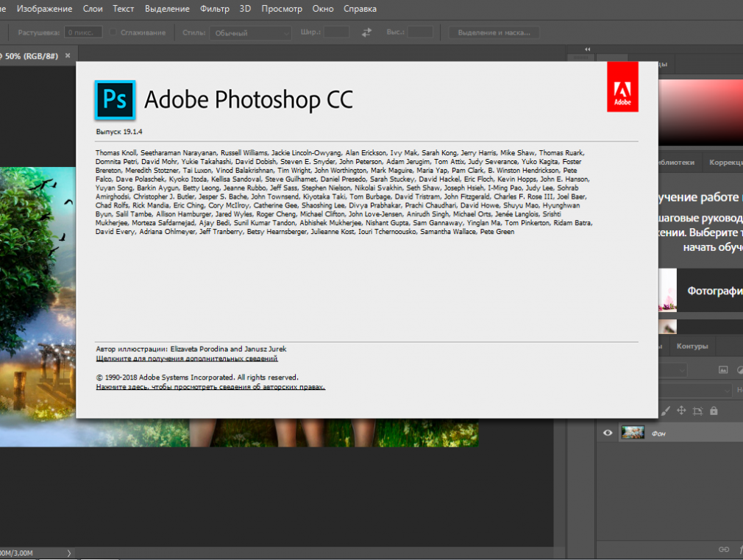Click the document size readout in status bar
This screenshot has height=560, width=743.
tap(17, 553)
